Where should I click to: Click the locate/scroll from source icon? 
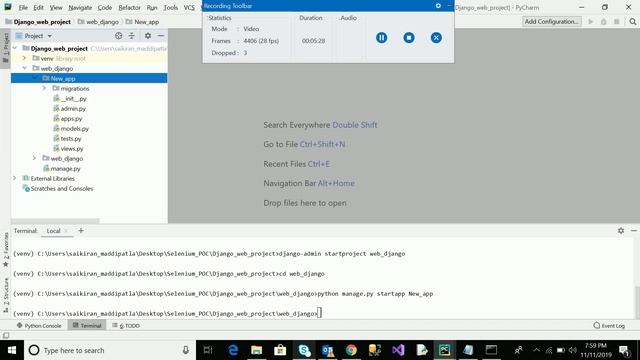coord(118,36)
